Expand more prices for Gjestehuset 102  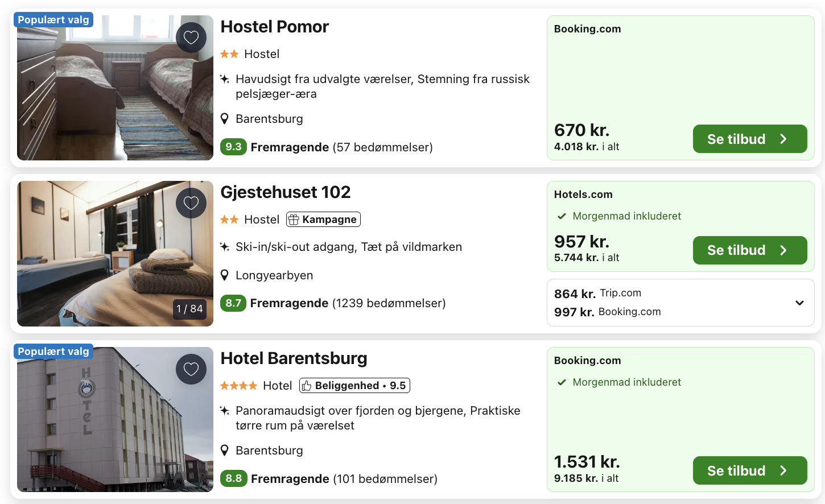[x=799, y=303]
